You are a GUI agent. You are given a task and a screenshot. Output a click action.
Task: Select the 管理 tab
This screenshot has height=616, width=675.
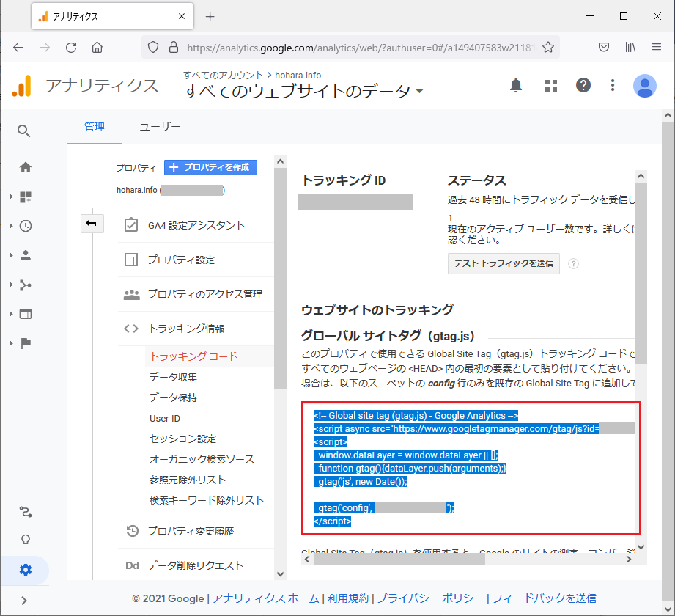95,127
